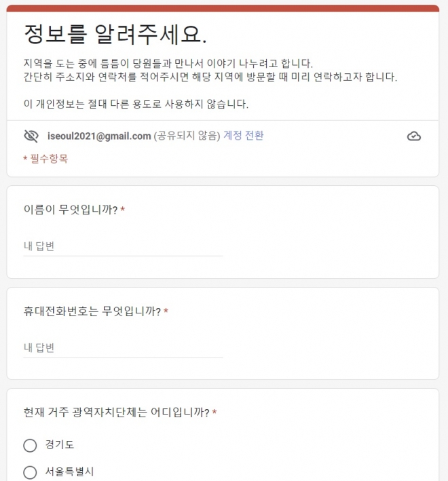Screen dimensions: 448x481
Task: Click the cloud draft-saved icon
Action: click(414, 136)
